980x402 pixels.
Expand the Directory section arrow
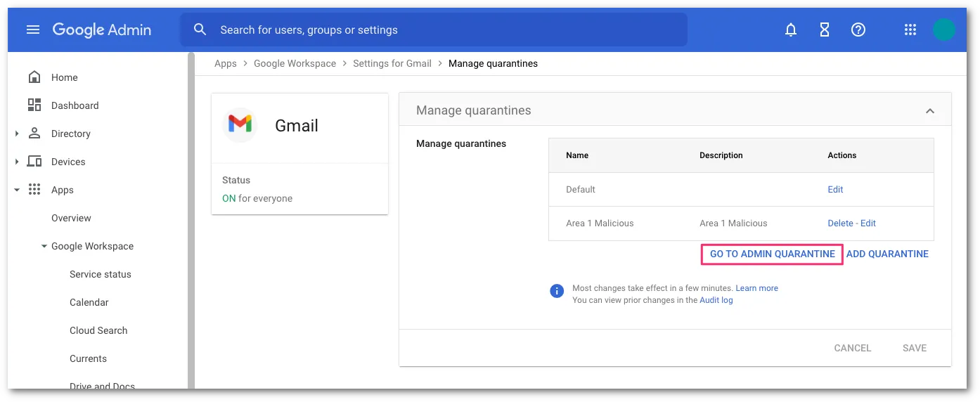[17, 134]
